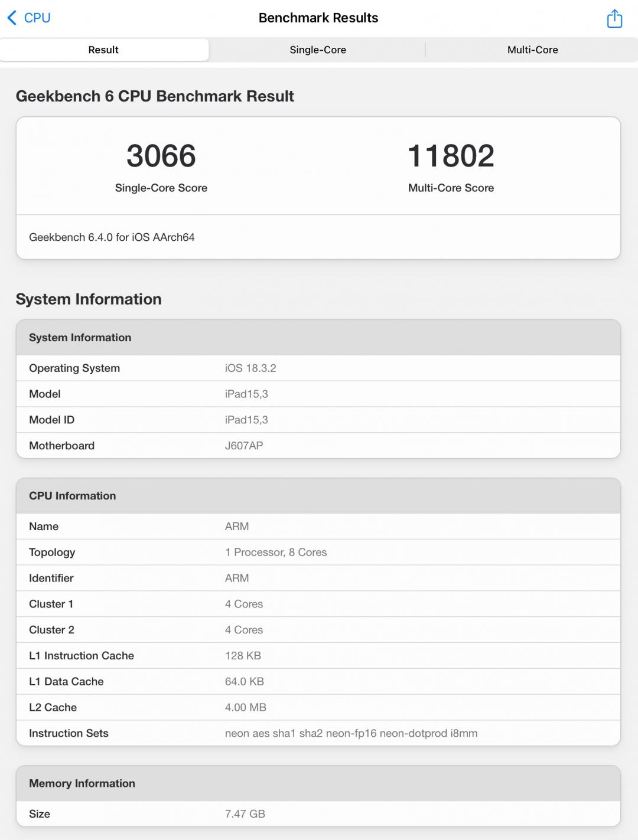The image size is (638, 840).
Task: Tap the Geekbench 6.4.0 version text
Action: [112, 237]
